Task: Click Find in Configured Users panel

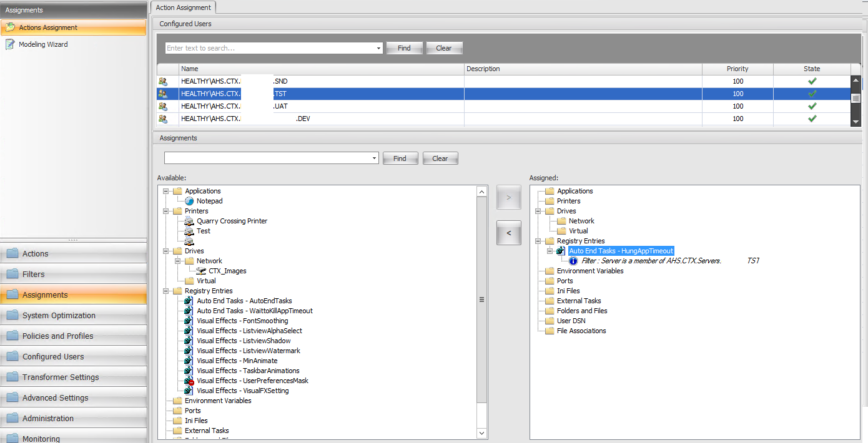Action: [x=404, y=48]
